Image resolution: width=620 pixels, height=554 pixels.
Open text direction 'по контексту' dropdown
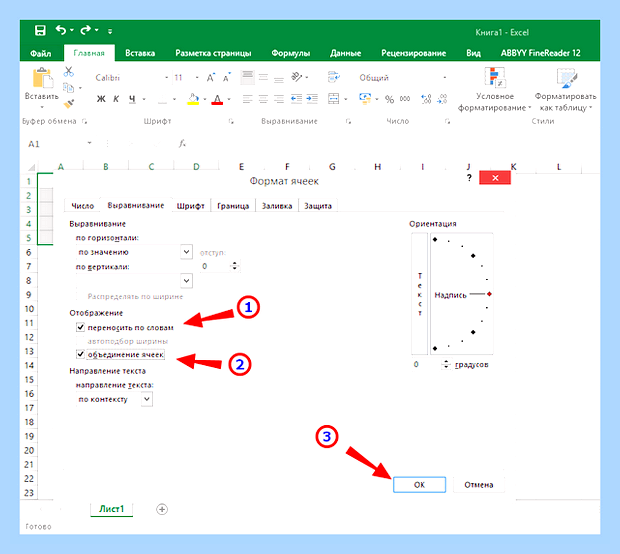click(x=147, y=399)
